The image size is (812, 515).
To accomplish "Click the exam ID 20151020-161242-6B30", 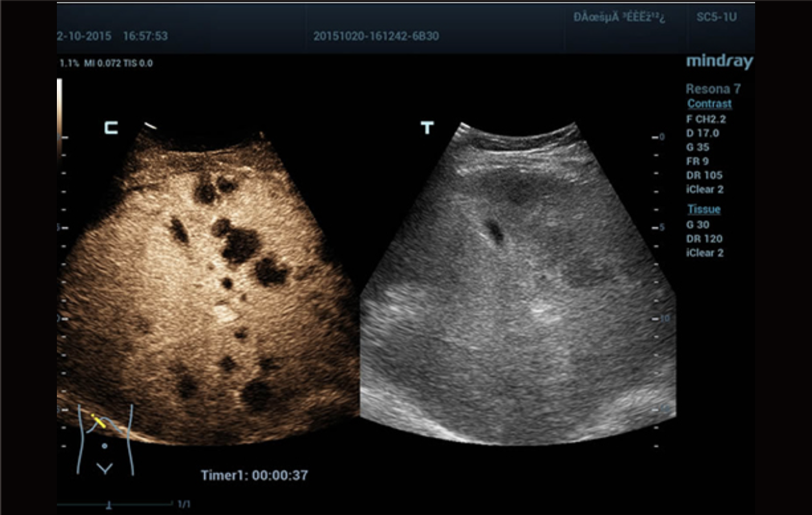I will point(376,36).
